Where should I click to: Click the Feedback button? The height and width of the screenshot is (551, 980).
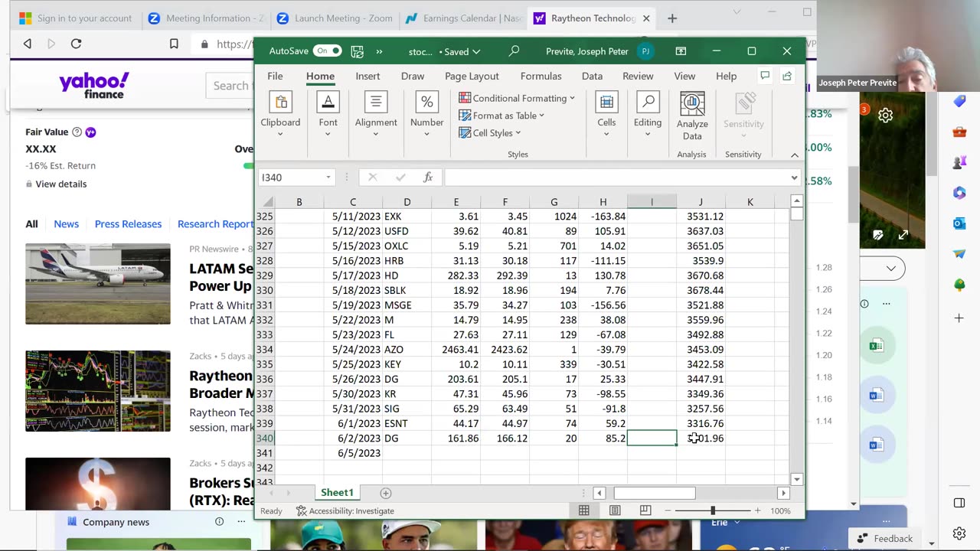coord(884,539)
